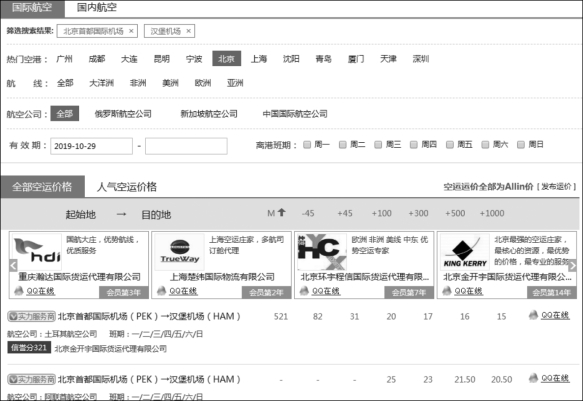Viewport: 583px width, 401px height.
Task: Open the TrueWay company logo
Action: [180, 252]
